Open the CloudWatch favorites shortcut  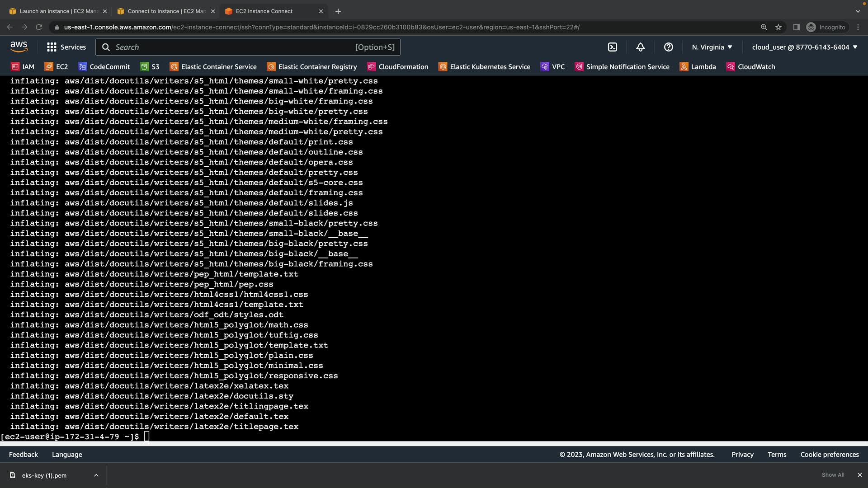coord(750,67)
